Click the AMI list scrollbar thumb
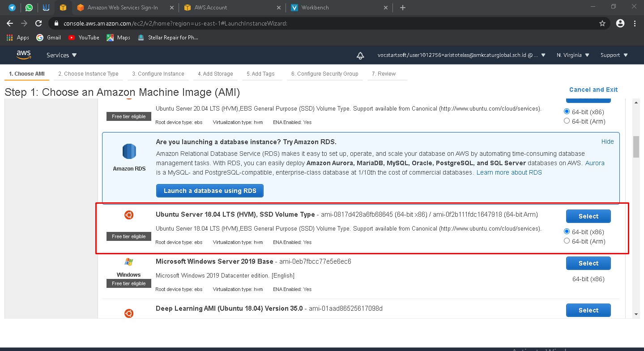The height and width of the screenshot is (351, 644). (636, 147)
